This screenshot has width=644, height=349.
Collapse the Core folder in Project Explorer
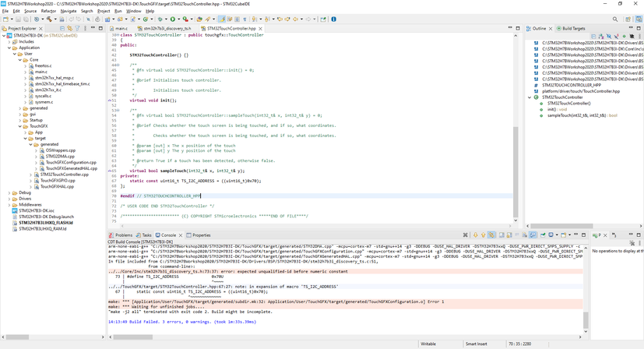[20, 60]
